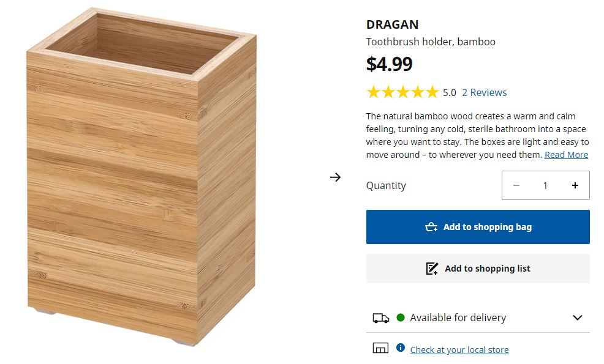Image resolution: width=604 pixels, height=364 pixels.
Task: Click the shopping bag icon on the blue button
Action: pyautogui.click(x=430, y=226)
